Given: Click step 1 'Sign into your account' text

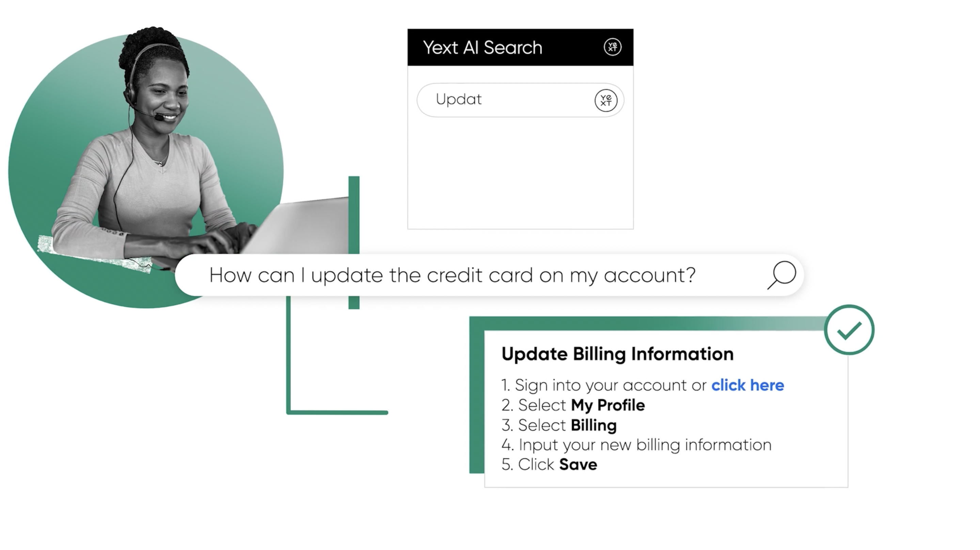Looking at the screenshot, I should (603, 386).
